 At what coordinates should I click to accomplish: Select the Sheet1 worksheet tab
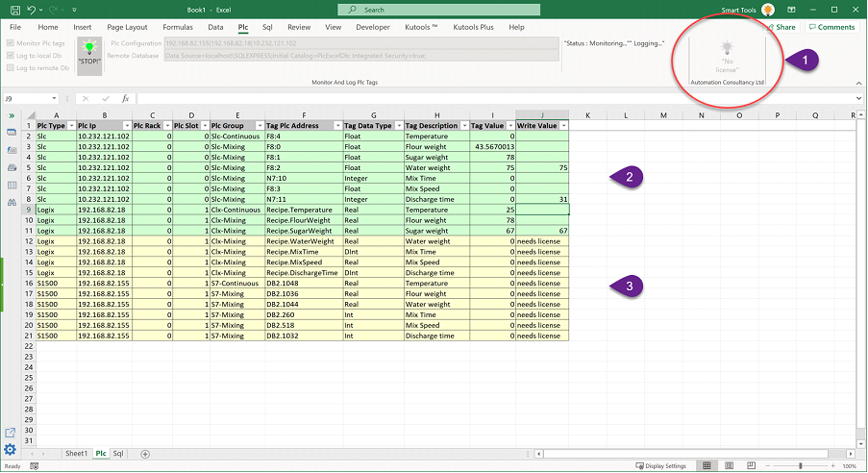click(76, 454)
